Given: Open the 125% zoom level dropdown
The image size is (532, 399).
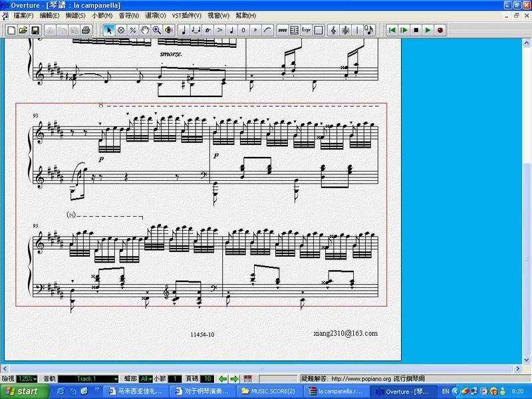Looking at the screenshot, I should tap(27, 378).
